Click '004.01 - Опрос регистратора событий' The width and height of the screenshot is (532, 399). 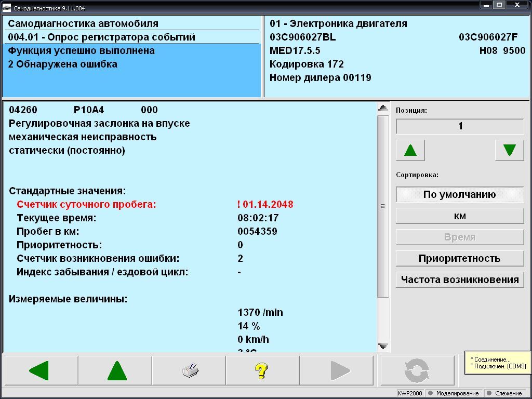click(101, 37)
